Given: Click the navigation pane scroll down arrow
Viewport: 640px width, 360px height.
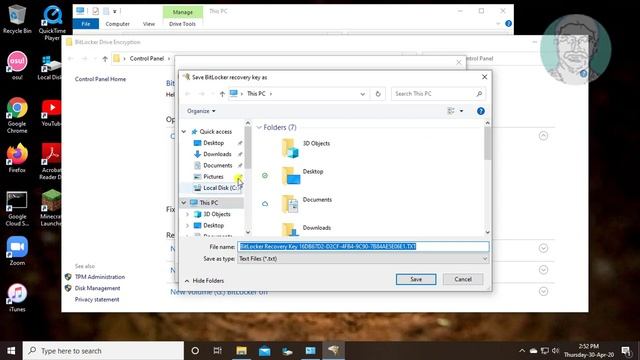Looking at the screenshot, I should 248,232.
